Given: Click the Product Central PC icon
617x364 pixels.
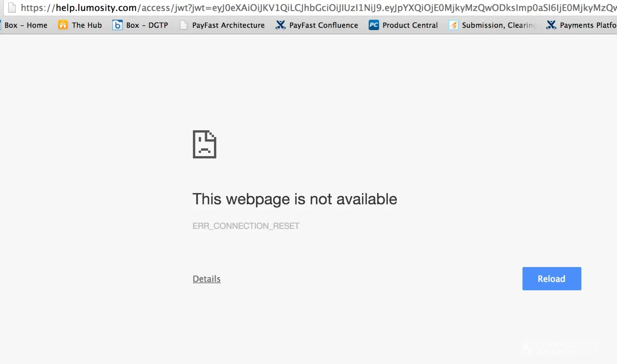Looking at the screenshot, I should [374, 25].
